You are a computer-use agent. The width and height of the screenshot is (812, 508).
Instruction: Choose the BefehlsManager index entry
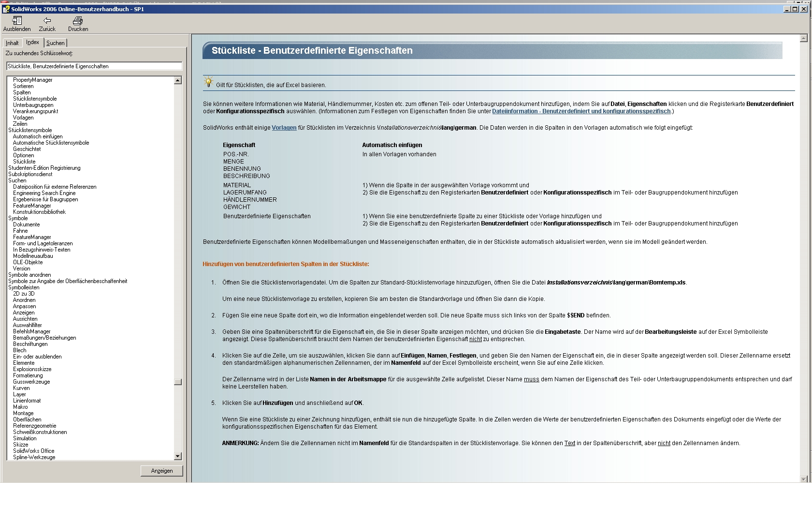[x=32, y=331]
